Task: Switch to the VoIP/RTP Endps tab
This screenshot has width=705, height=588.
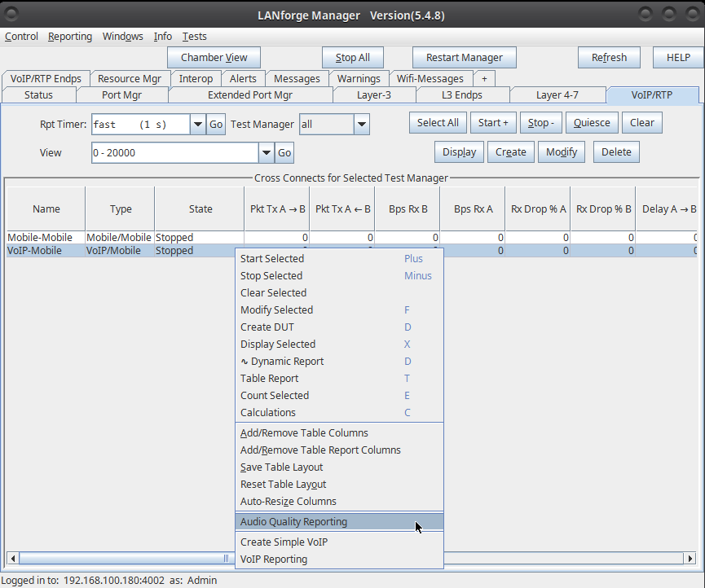Action: click(46, 79)
